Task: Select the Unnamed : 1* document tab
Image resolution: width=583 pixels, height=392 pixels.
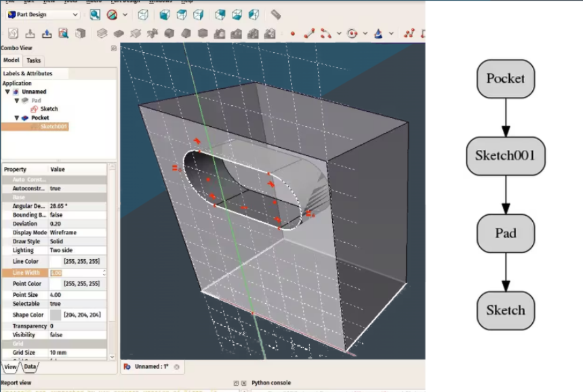Action: [151, 367]
